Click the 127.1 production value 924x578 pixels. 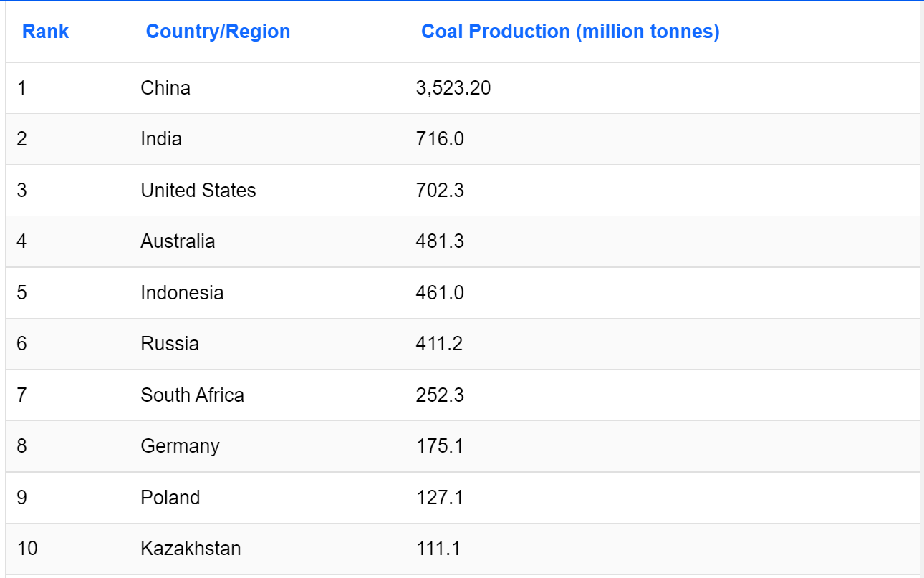[440, 498]
